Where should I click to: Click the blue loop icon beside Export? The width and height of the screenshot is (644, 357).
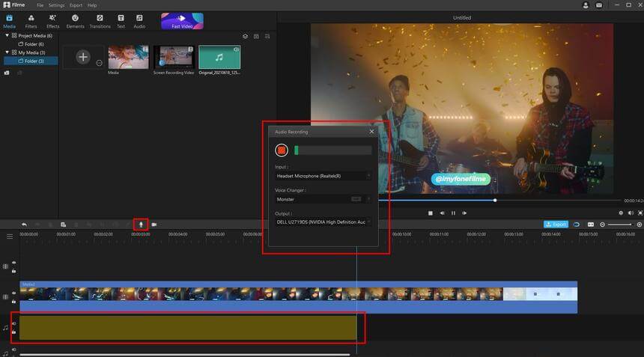click(x=577, y=225)
